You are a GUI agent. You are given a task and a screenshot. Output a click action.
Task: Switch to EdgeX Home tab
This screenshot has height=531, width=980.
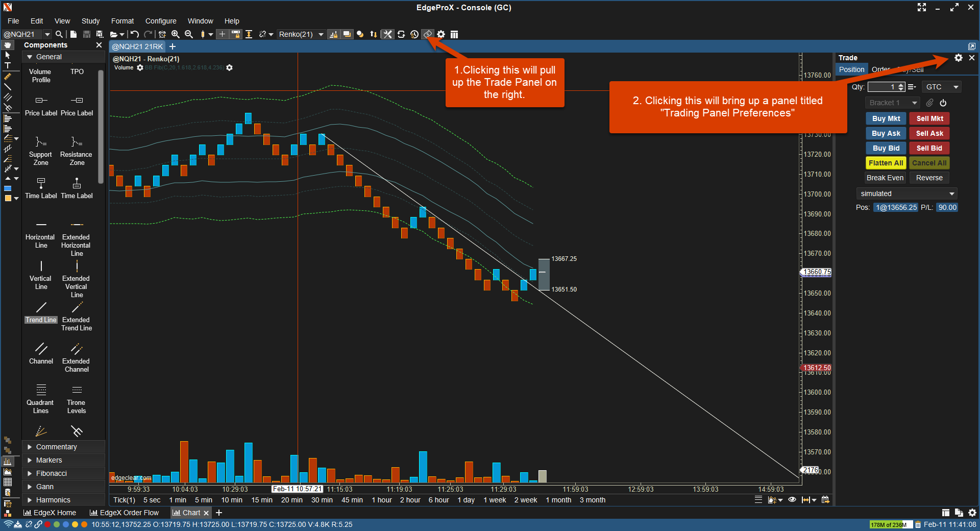[50, 513]
